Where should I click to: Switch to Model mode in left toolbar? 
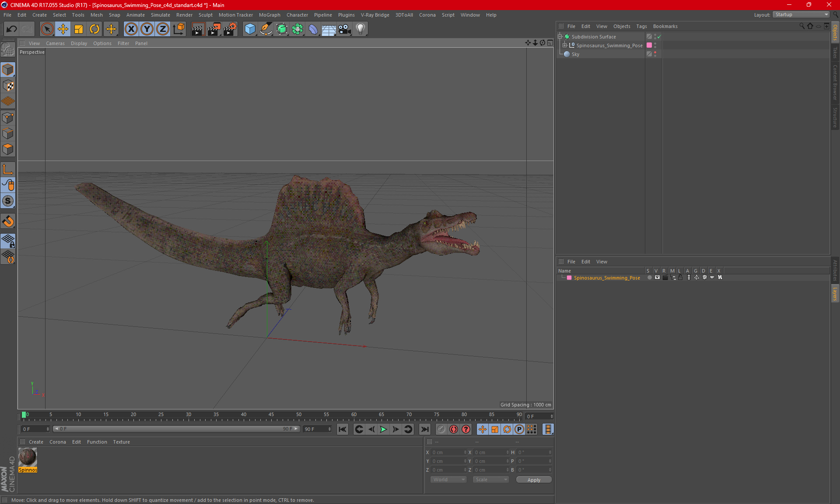click(x=8, y=70)
